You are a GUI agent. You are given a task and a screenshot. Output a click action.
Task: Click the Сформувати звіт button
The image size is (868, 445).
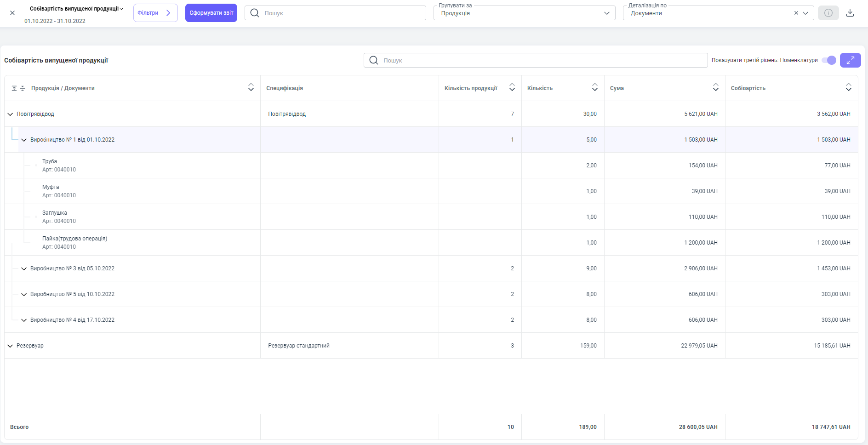pos(211,13)
